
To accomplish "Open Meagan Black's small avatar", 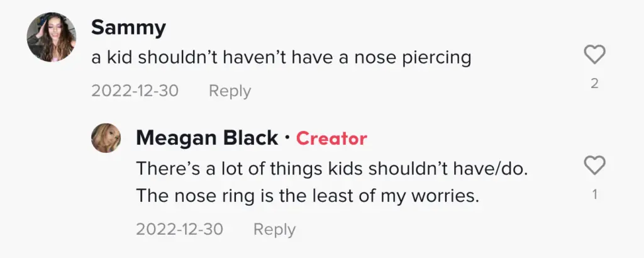I will coord(106,138).
